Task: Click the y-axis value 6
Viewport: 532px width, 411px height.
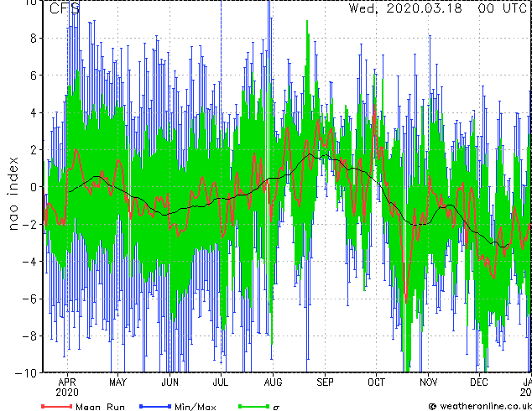Action: click(34, 75)
